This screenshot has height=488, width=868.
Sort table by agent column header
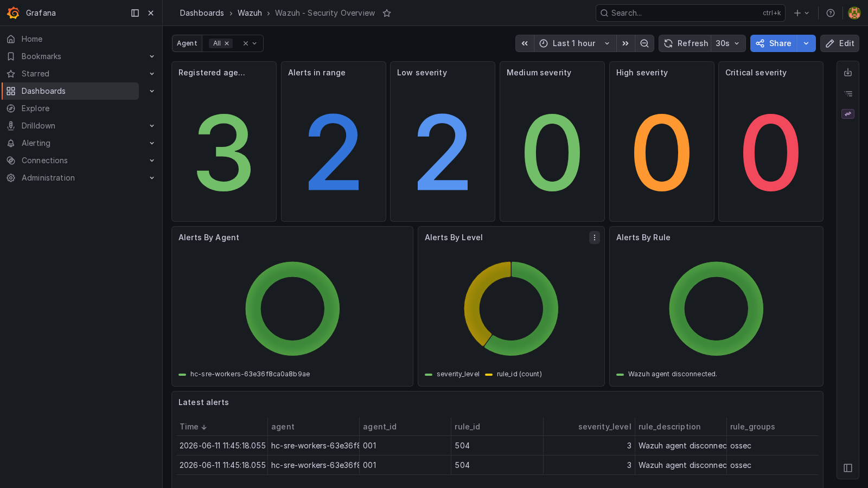tap(283, 427)
